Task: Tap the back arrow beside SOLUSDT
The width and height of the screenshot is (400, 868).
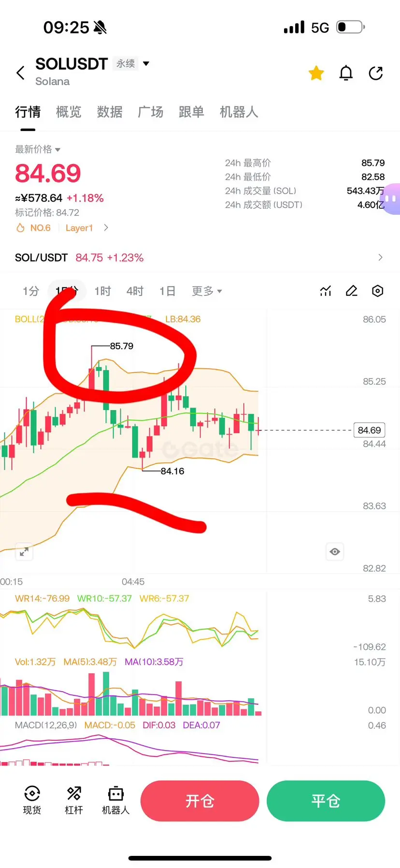Action: tap(20, 73)
